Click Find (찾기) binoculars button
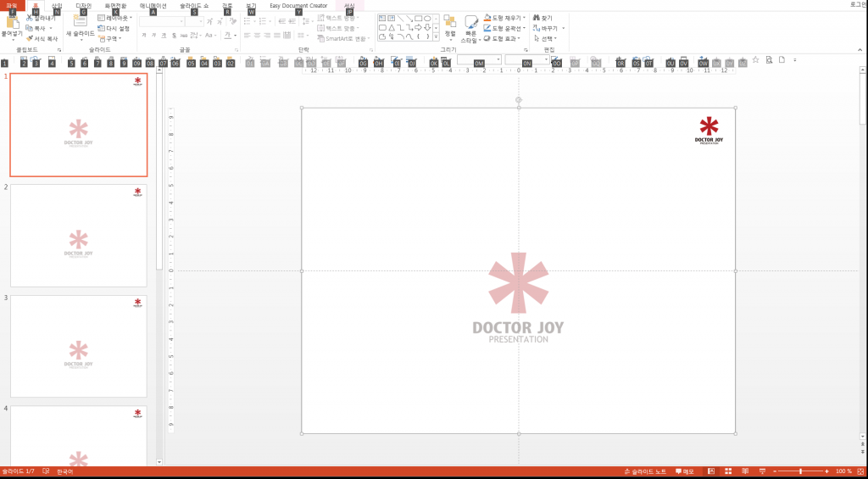This screenshot has width=868, height=479. [543, 18]
